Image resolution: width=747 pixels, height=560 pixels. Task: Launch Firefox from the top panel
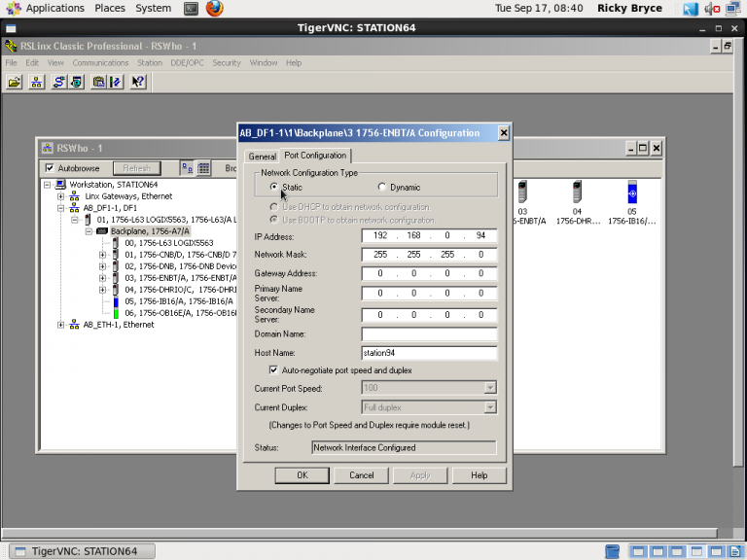pyautogui.click(x=214, y=8)
